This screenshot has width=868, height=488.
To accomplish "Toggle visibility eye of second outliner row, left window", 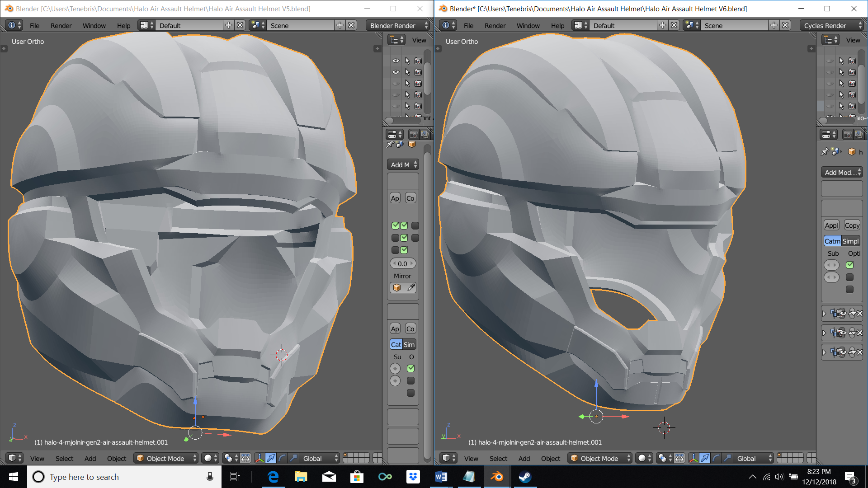I will point(396,72).
